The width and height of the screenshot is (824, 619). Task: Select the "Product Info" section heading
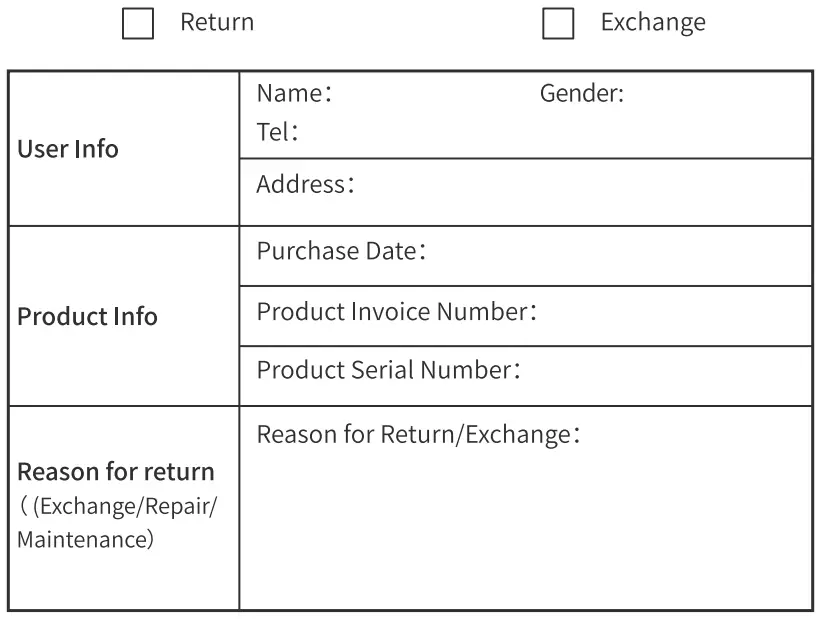click(86, 317)
